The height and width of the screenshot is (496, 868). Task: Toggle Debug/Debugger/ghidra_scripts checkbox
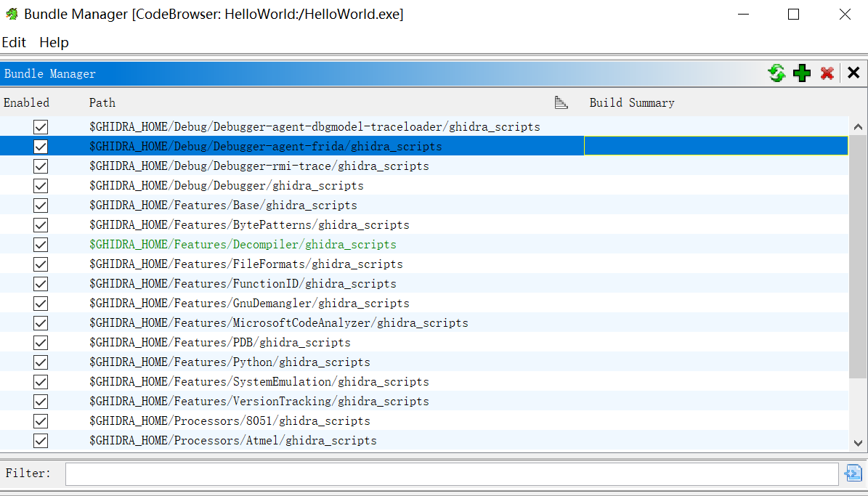(x=41, y=185)
